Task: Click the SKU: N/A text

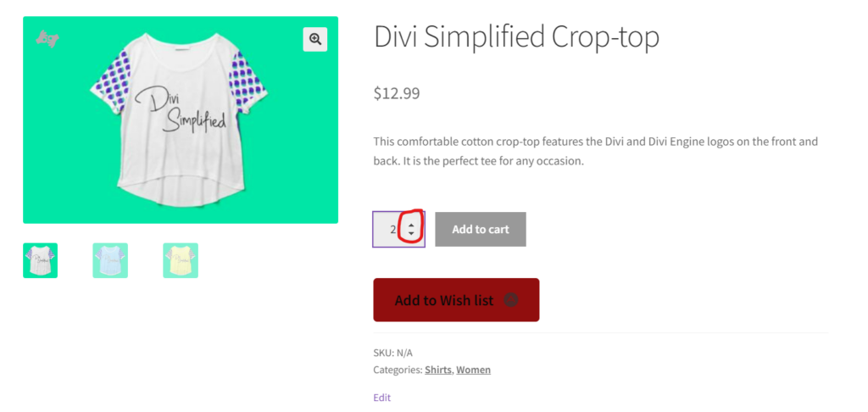Action: tap(392, 353)
